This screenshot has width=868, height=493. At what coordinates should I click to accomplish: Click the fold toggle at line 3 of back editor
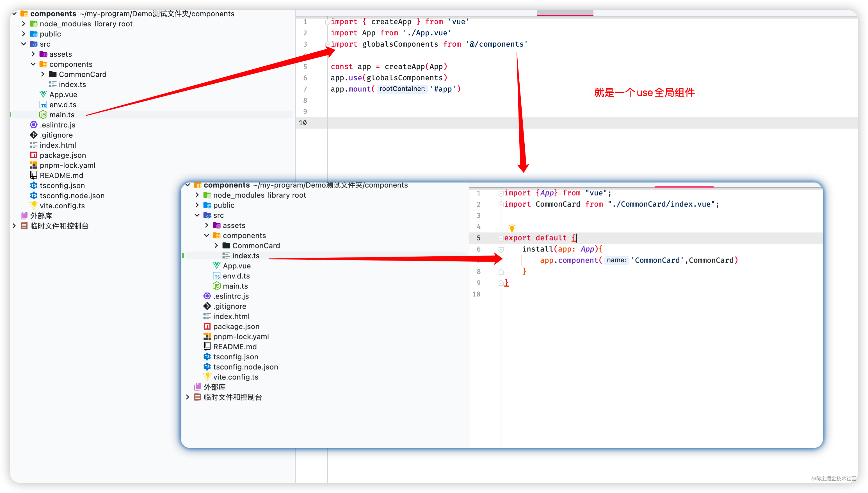(x=327, y=44)
